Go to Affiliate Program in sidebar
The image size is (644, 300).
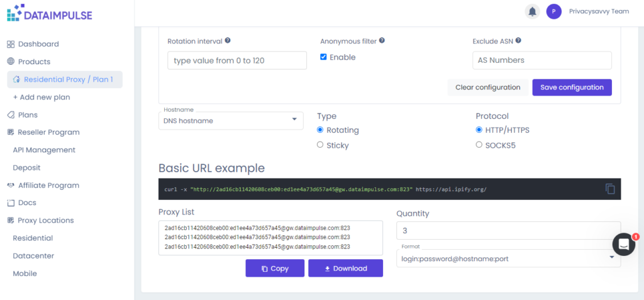[x=48, y=186]
